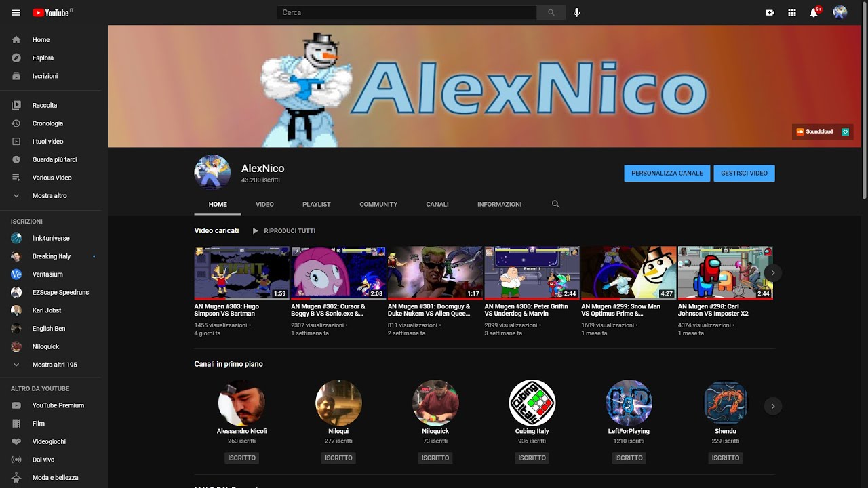868x488 pixels.
Task: Switch to the INFORMAZIONI tab
Action: (x=499, y=204)
